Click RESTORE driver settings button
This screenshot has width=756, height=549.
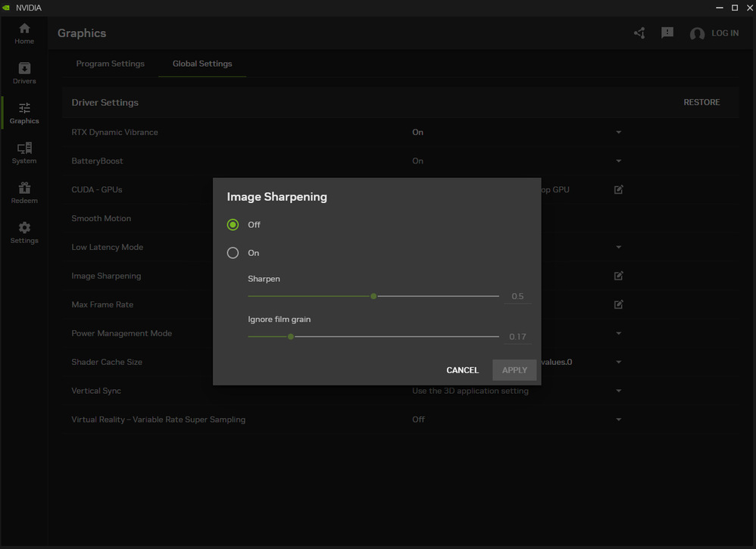701,102
